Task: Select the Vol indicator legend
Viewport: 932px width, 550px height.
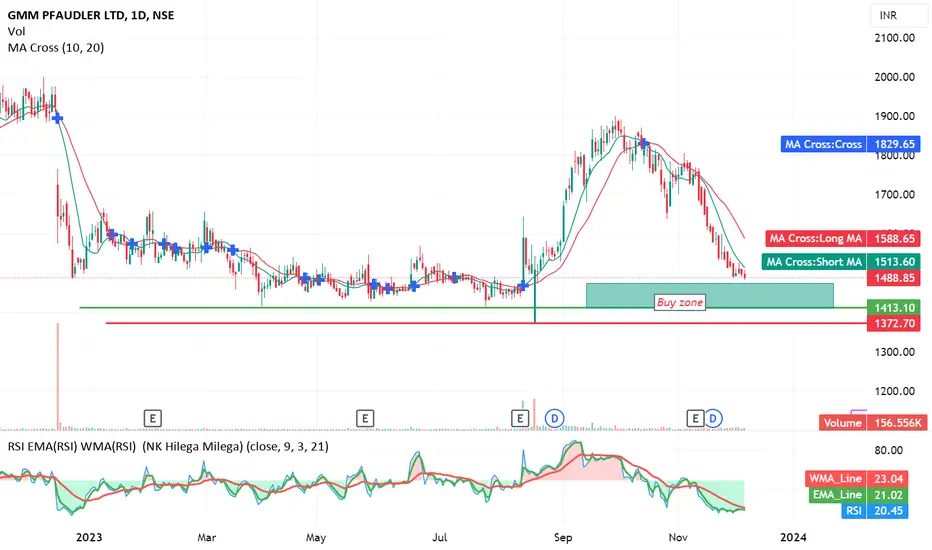Action: 17,32
